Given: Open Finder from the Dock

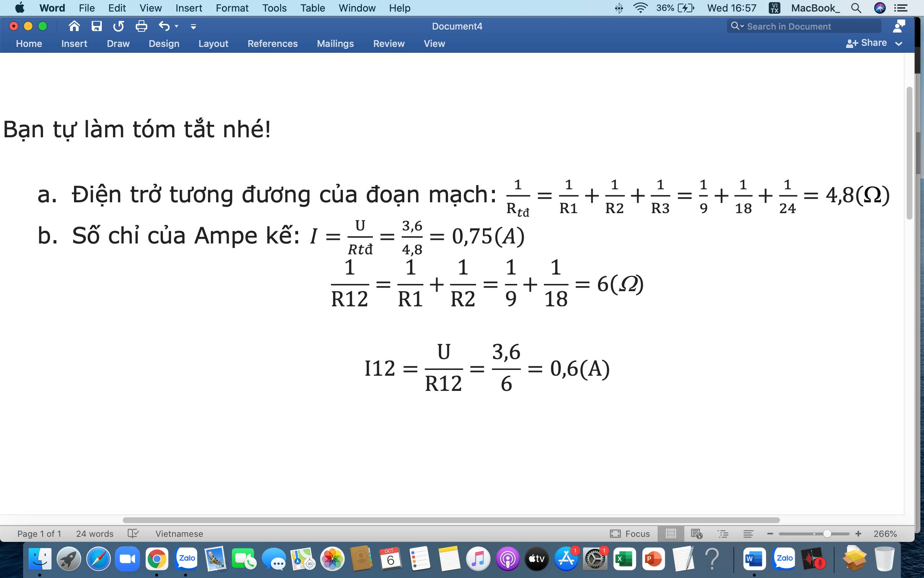Looking at the screenshot, I should point(40,559).
